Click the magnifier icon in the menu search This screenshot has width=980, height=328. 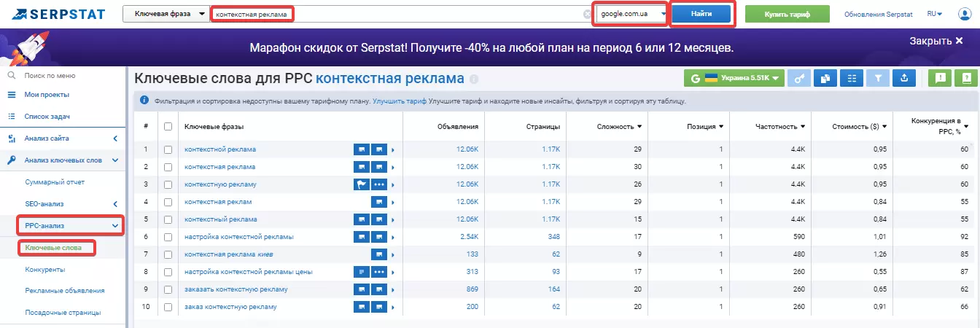coord(11,76)
